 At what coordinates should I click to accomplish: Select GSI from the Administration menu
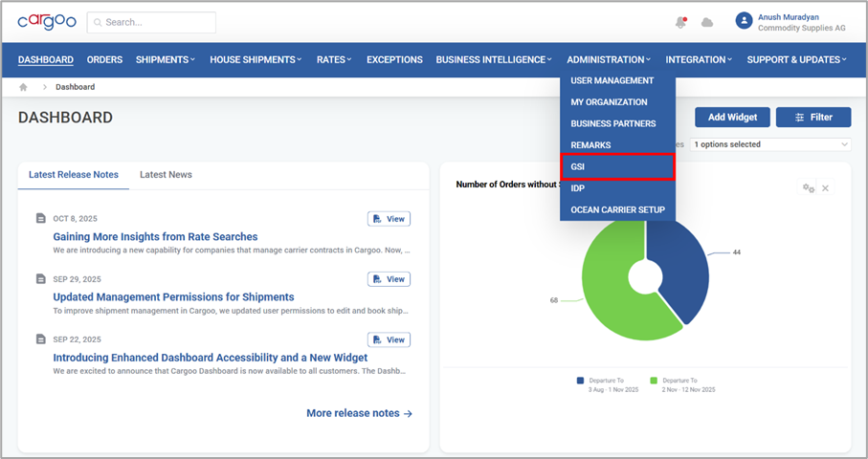coord(617,166)
